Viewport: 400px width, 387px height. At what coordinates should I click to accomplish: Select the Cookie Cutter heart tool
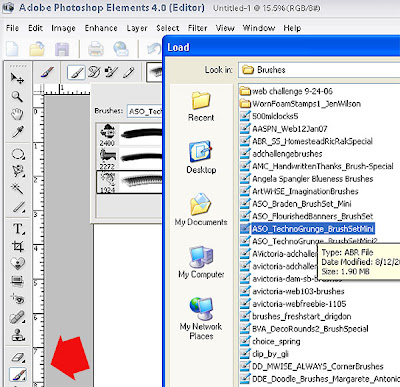[17, 264]
